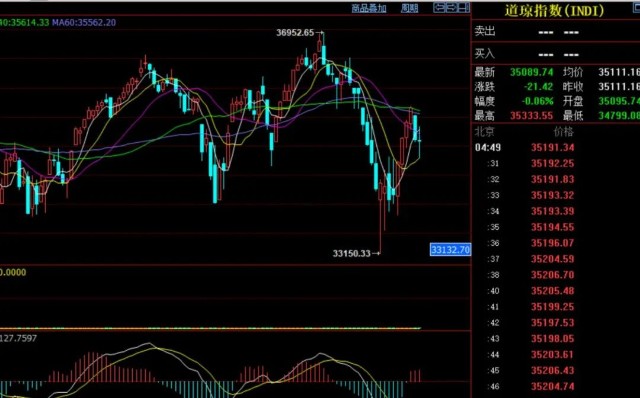Select the :43 tick price 35198.05
Viewport: 640px width, 398px height.
(x=553, y=338)
